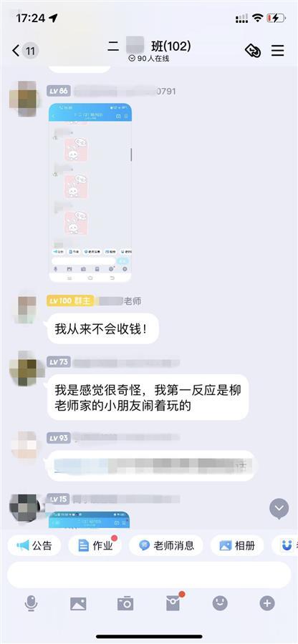Open the hamburger menu for group settings
The height and width of the screenshot is (644, 298).
(x=278, y=51)
